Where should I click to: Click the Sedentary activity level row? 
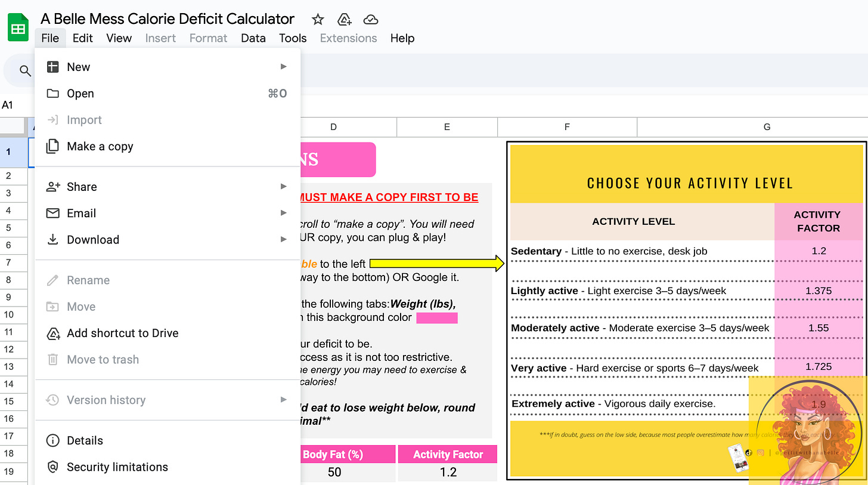[609, 251]
